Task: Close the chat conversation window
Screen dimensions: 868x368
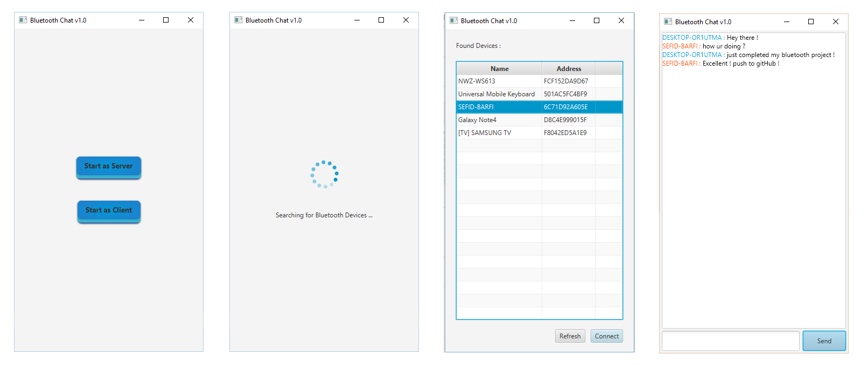Action: [836, 22]
